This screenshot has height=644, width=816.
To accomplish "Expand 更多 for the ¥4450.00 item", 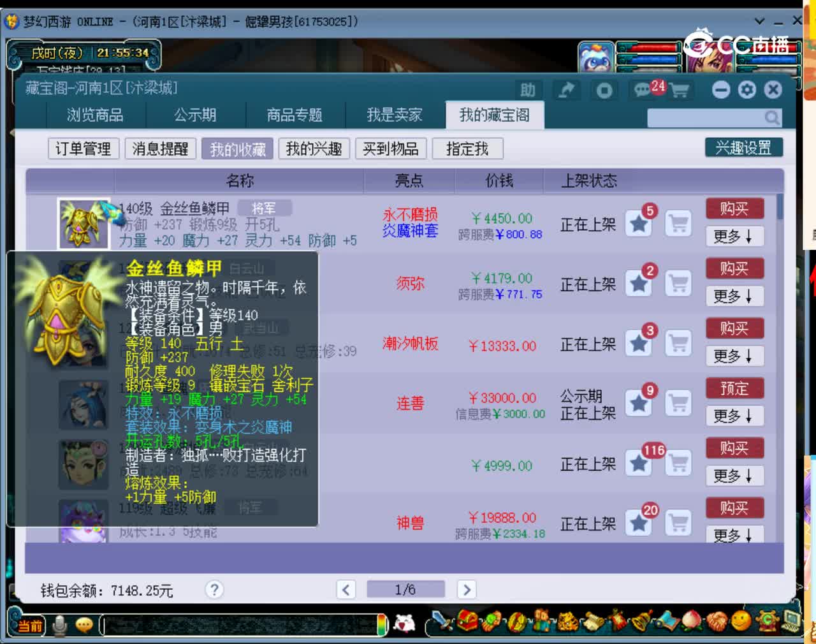I will tap(734, 237).
